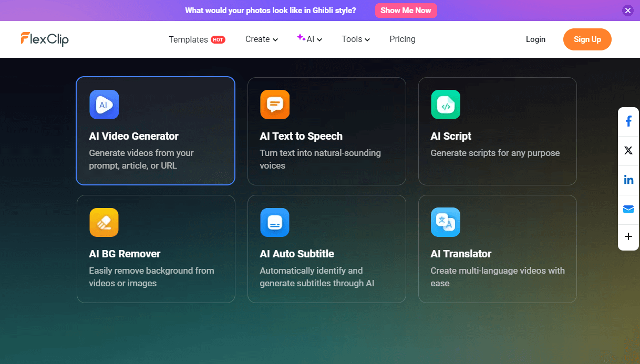
Task: Share on X using the sidebar icon
Action: click(x=628, y=150)
